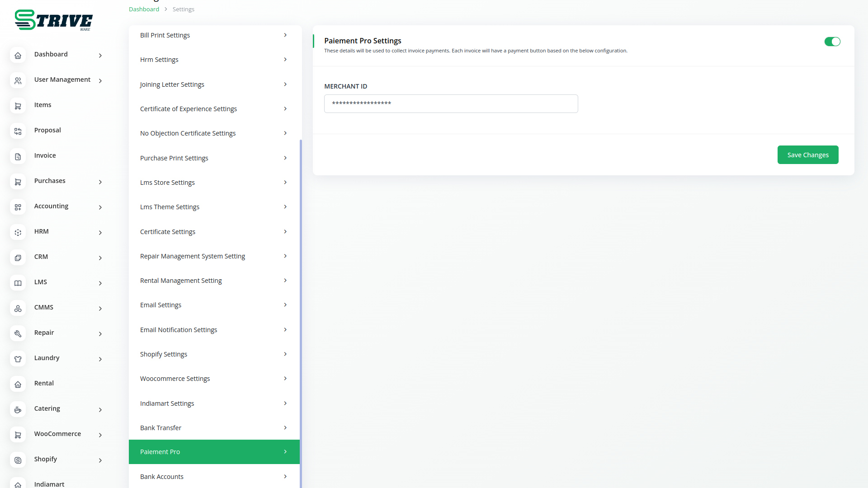Expand the Accounting sidebar menu chevron
Viewport: 868px width, 488px height.
(x=100, y=207)
